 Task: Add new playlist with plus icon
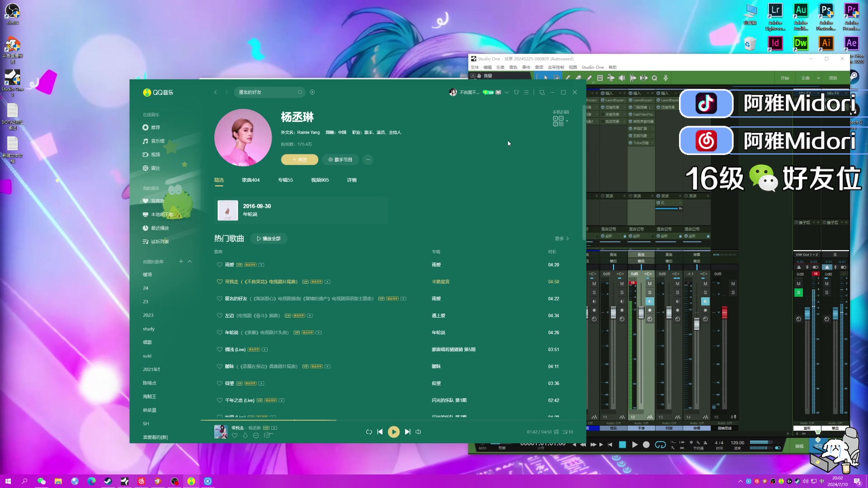[181, 262]
